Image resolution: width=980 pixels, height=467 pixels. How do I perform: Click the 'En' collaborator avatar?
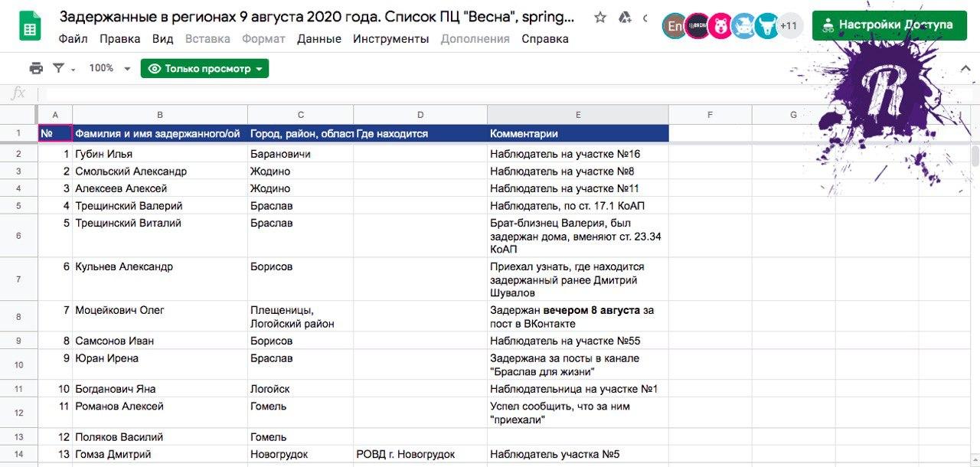675,26
